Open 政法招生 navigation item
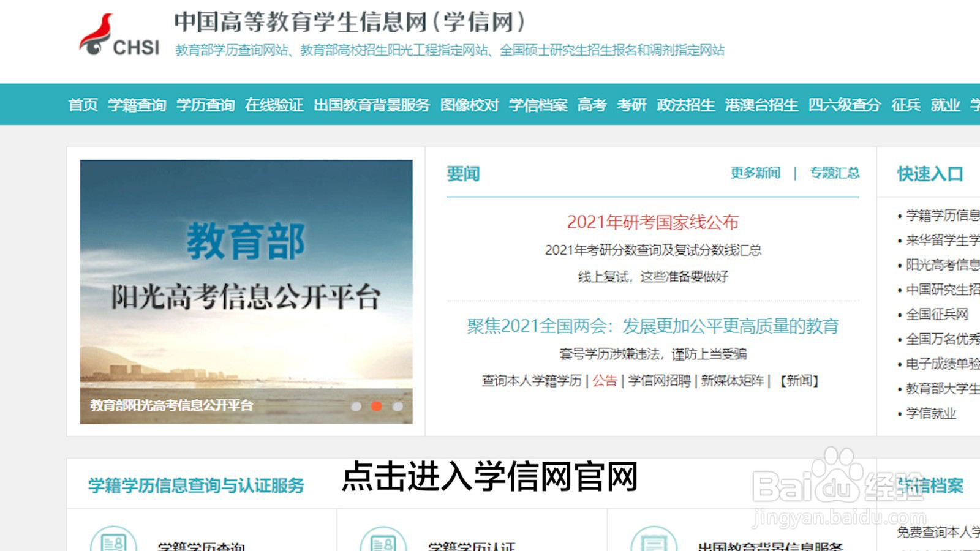980x551 pixels. coord(686,105)
